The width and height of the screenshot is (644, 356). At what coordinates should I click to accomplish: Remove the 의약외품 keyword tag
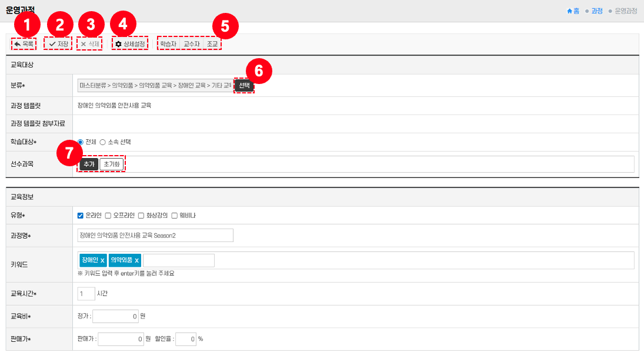pos(137,260)
